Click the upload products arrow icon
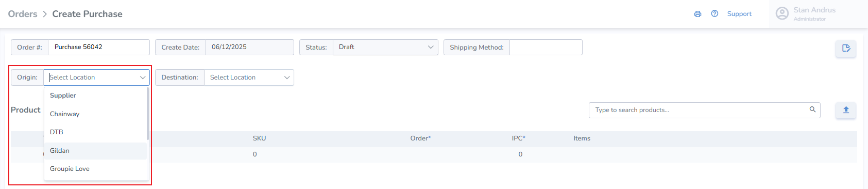The height and width of the screenshot is (189, 868). [846, 110]
